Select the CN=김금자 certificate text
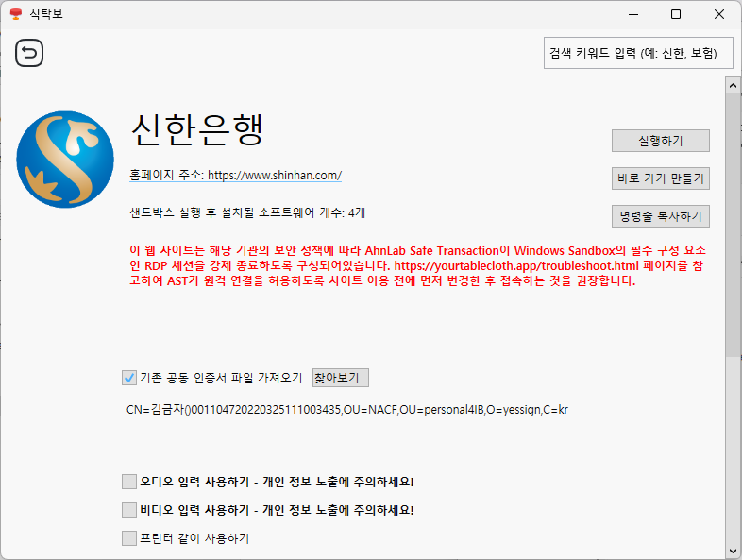Image resolution: width=742 pixels, height=560 pixels. (346, 410)
